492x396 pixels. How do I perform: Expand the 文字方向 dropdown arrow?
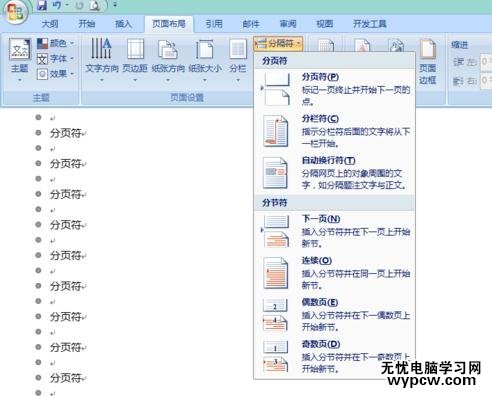pyautogui.click(x=102, y=80)
